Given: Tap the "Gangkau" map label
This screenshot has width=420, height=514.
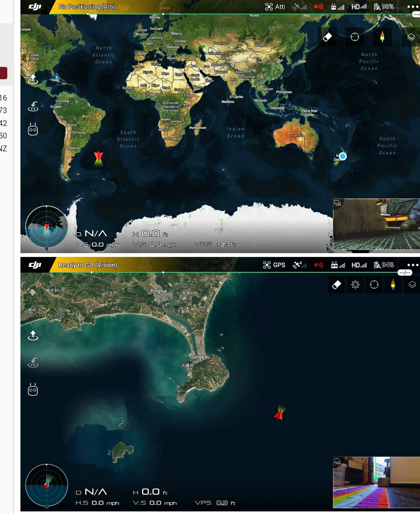Looking at the screenshot, I should pos(200,357).
